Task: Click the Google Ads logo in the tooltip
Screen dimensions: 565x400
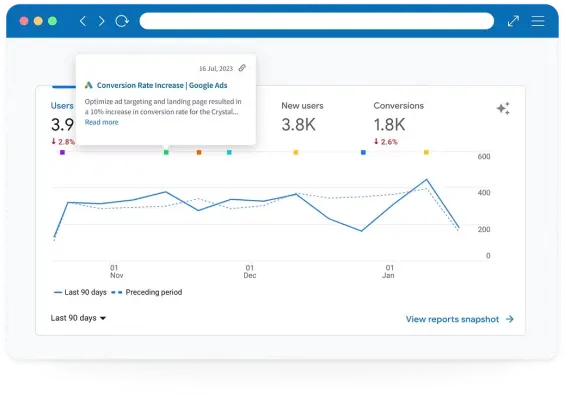Action: (89, 85)
